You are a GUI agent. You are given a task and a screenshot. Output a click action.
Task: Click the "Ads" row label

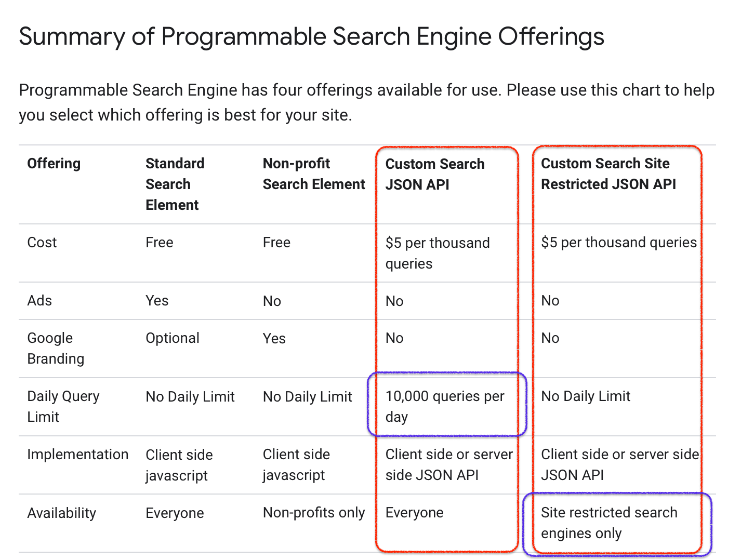tap(39, 301)
